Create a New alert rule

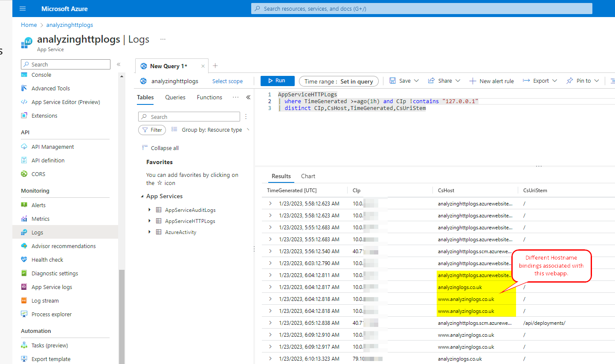(491, 81)
